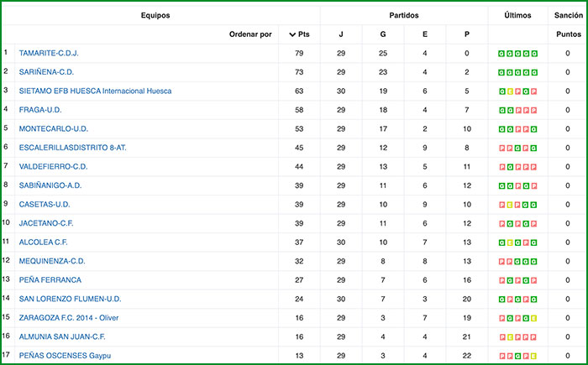Click the green win badge in Valdefierro-C.D. row
This screenshot has height=365, width=588.
pyautogui.click(x=509, y=167)
